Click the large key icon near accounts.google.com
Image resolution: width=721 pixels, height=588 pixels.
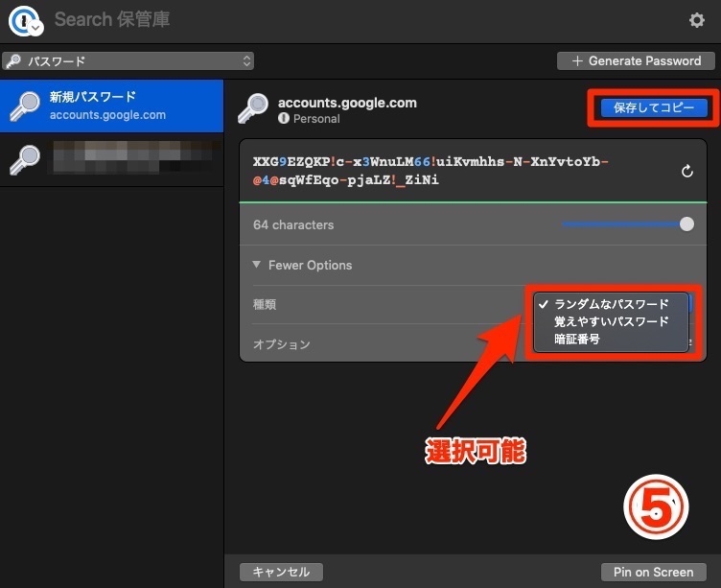click(x=253, y=109)
